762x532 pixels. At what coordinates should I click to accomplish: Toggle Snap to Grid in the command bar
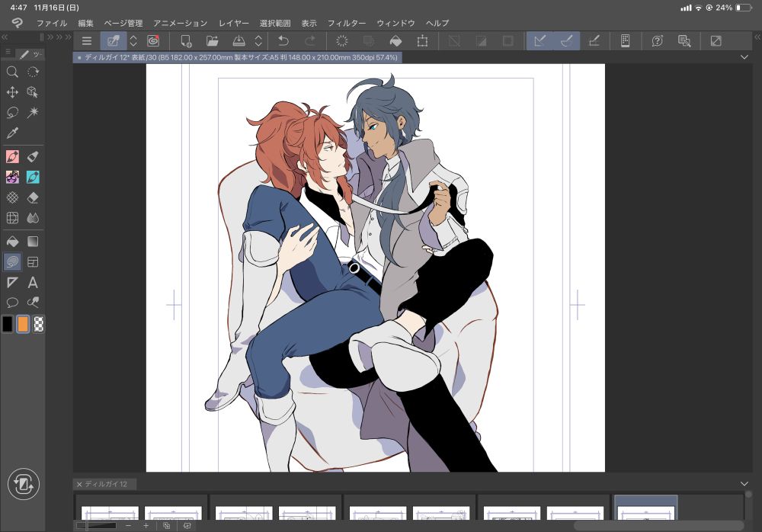coord(594,41)
